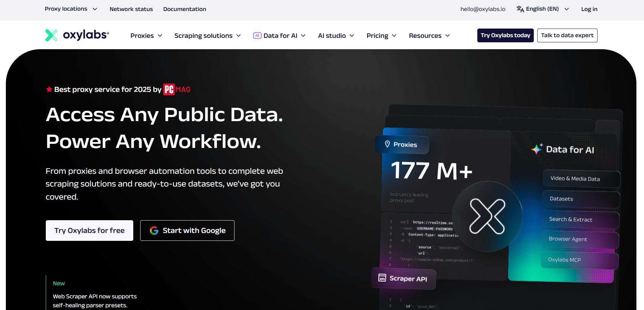Choose Datasets item in Data for AI panel
The height and width of the screenshot is (310, 644).
[581, 199]
